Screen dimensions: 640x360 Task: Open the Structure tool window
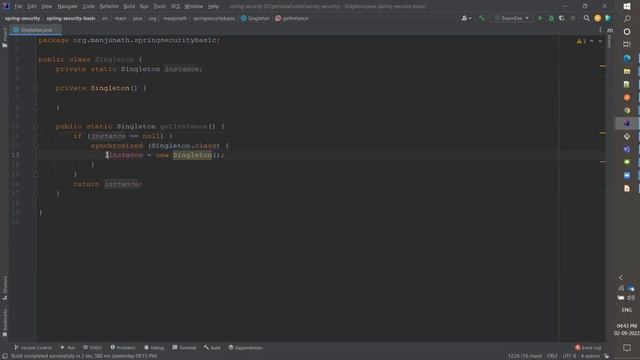tap(5, 288)
